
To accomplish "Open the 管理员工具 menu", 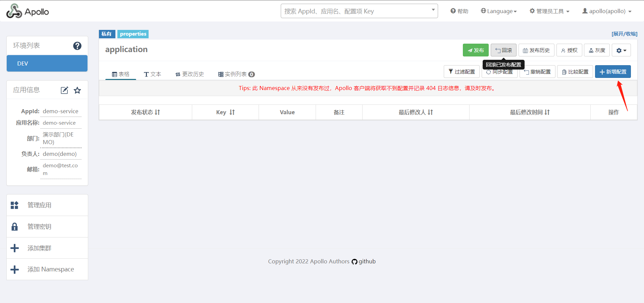I will [x=549, y=11].
